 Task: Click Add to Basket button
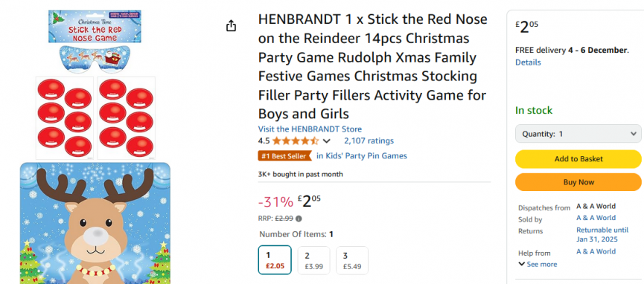(578, 159)
